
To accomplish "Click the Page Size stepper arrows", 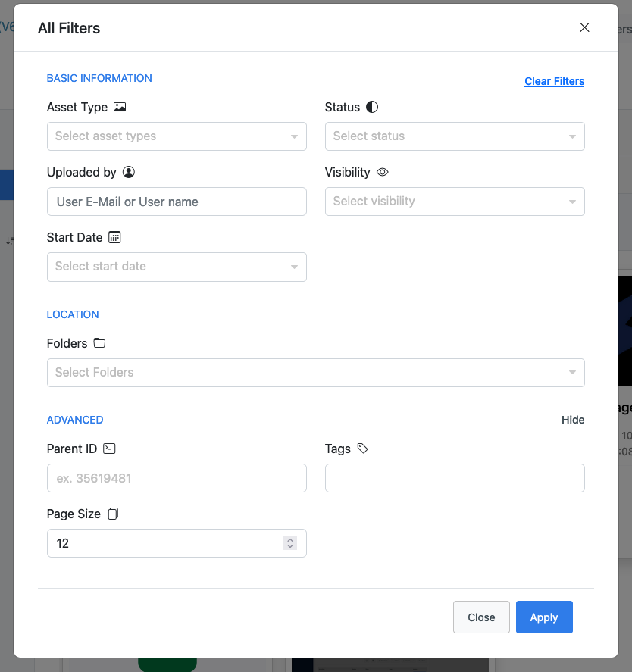I will [x=289, y=543].
